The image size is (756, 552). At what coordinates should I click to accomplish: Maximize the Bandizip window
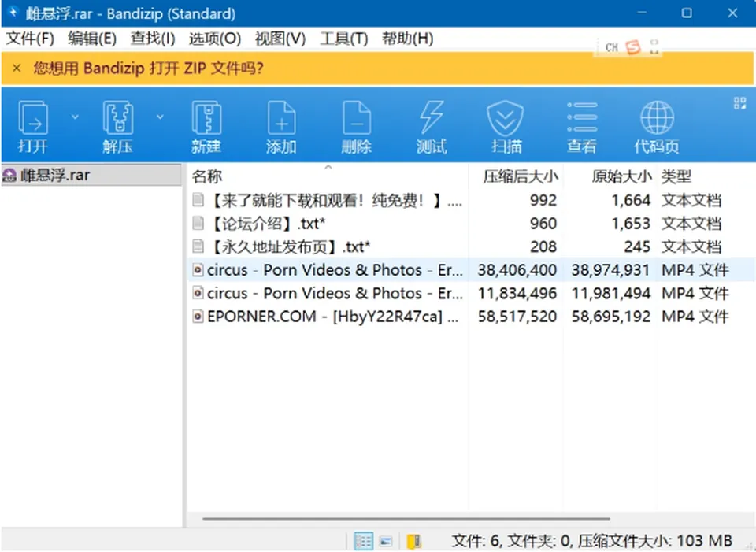coord(687,13)
